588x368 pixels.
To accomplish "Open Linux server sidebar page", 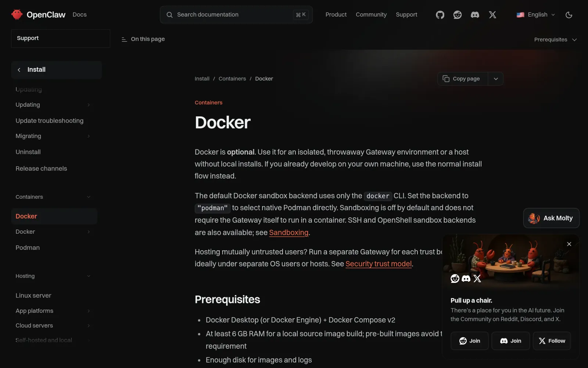I will point(33,296).
